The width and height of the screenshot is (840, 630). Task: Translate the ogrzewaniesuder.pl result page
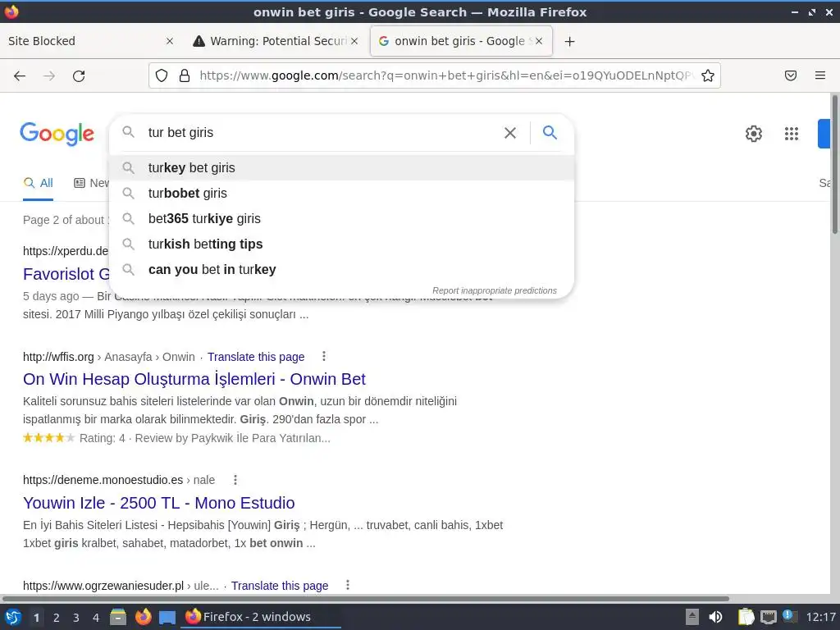coord(280,586)
